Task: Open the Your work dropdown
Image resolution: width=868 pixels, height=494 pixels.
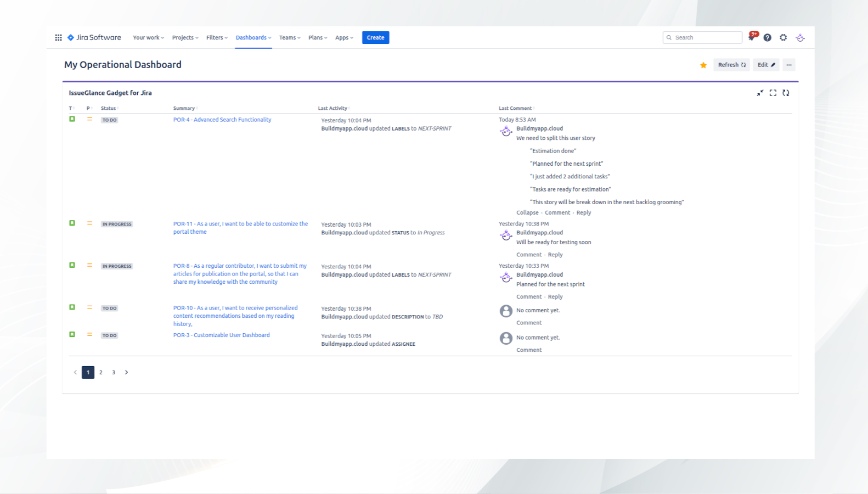Action: [148, 37]
